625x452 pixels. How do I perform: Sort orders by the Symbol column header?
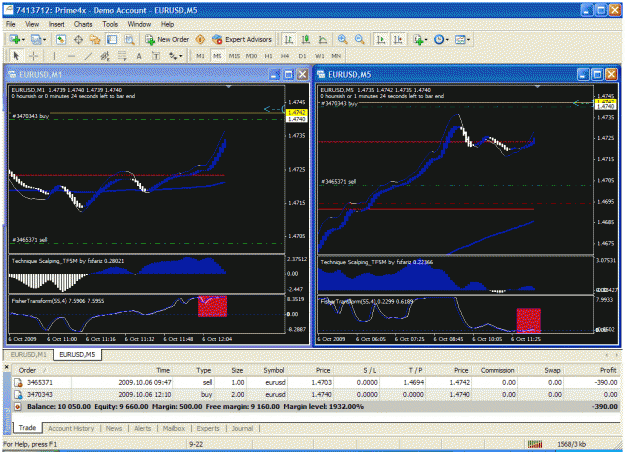click(x=273, y=370)
